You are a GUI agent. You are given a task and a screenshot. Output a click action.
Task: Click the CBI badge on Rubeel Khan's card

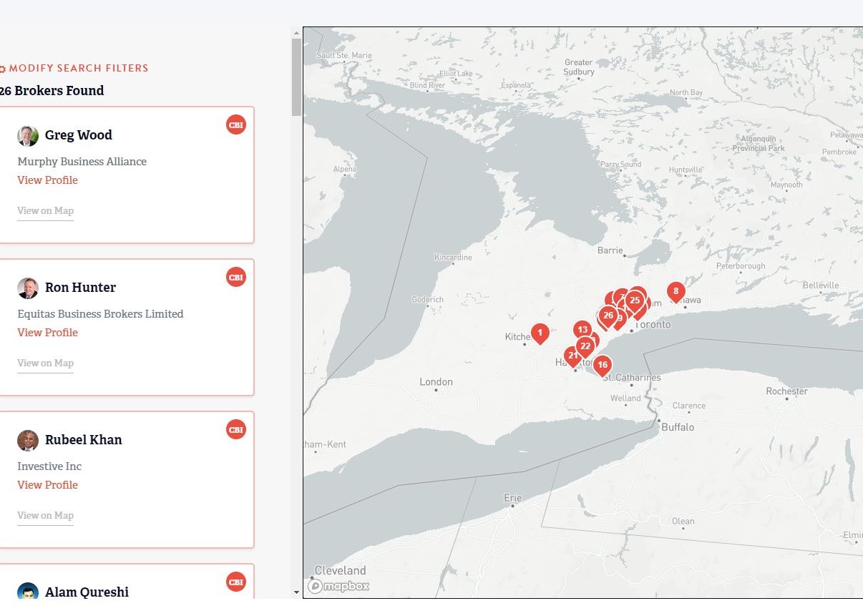point(236,429)
